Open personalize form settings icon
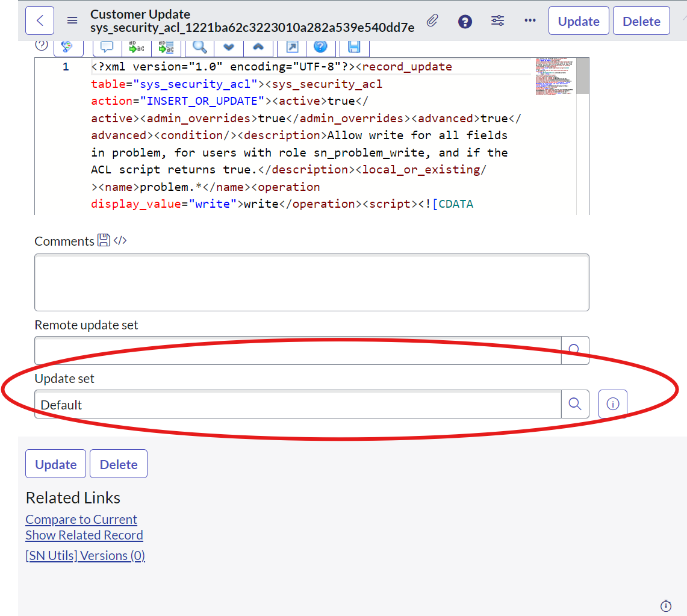This screenshot has width=687, height=616. pos(497,20)
